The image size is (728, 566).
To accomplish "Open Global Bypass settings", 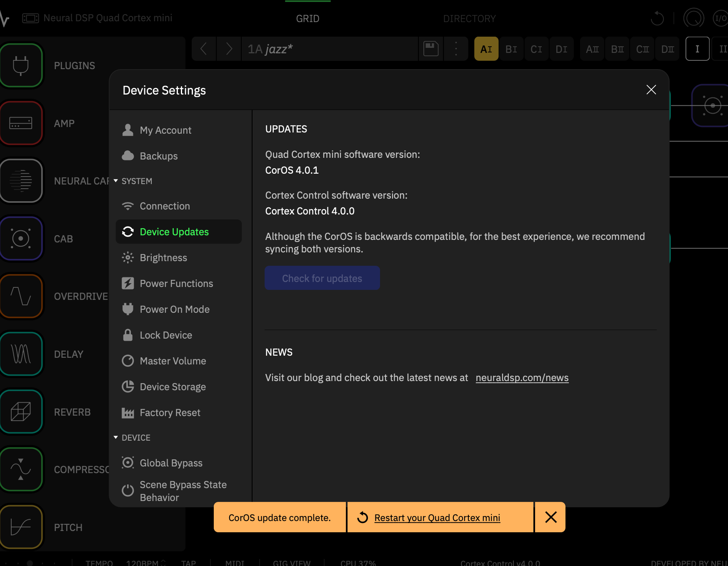I will [179, 463].
